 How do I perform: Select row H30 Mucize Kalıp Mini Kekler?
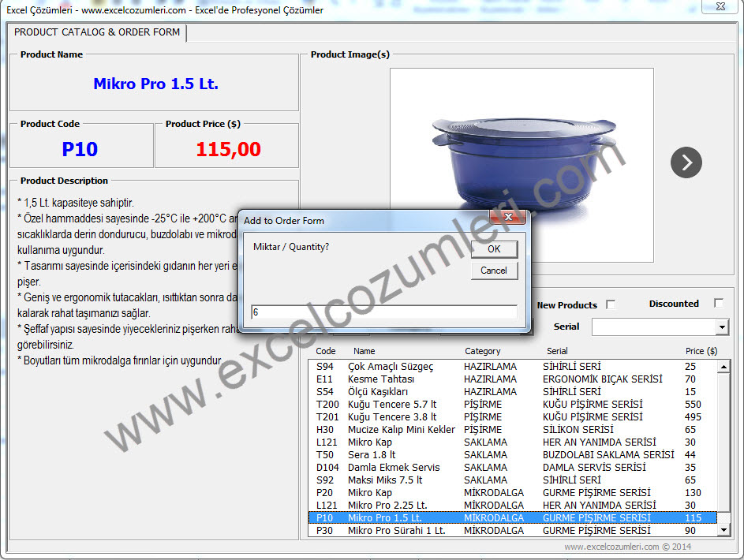point(513,430)
